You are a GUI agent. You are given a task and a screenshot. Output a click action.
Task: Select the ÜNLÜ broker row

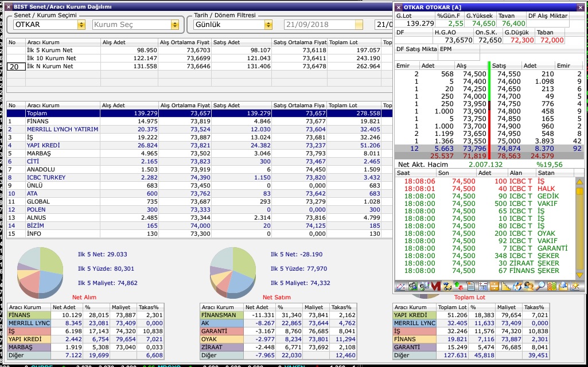pos(200,186)
